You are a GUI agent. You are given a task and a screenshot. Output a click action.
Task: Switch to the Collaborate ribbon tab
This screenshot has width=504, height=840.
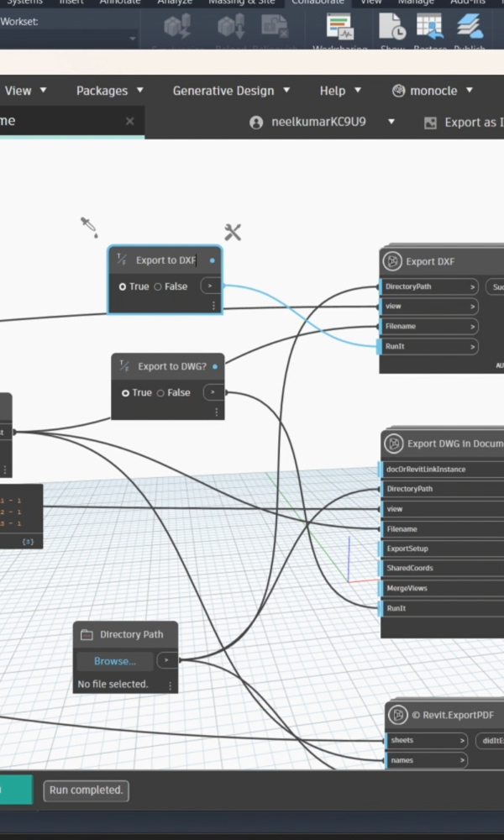point(317,3)
